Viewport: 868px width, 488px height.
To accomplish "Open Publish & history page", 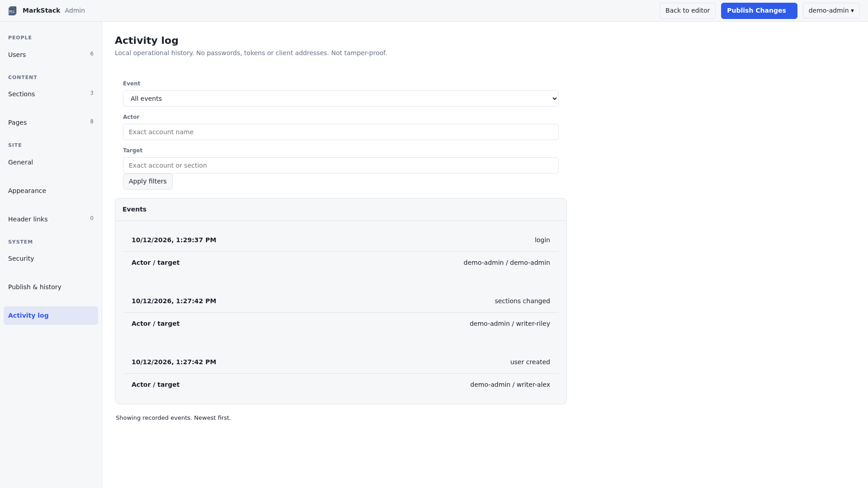I will point(51,287).
